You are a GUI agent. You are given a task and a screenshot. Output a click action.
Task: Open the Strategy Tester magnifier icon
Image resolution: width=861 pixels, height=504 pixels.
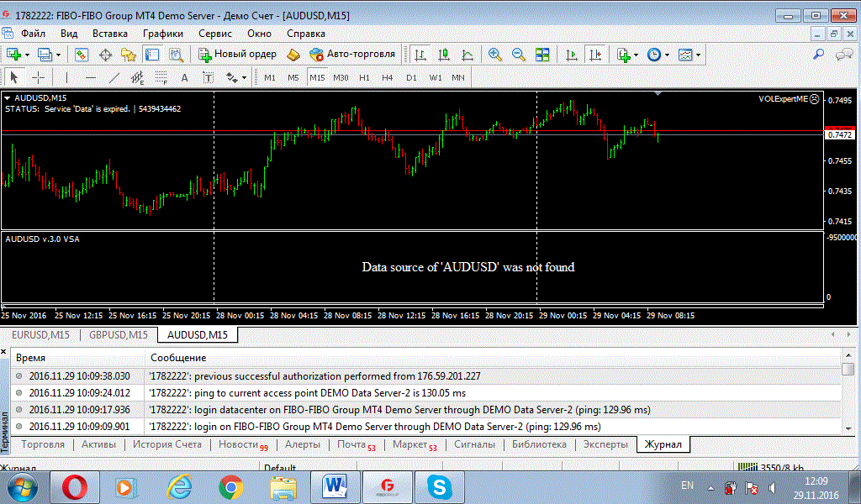[x=176, y=55]
